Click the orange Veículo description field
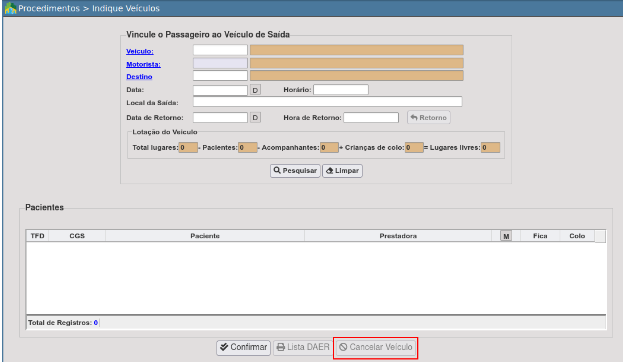The image size is (623, 362). coord(356,50)
